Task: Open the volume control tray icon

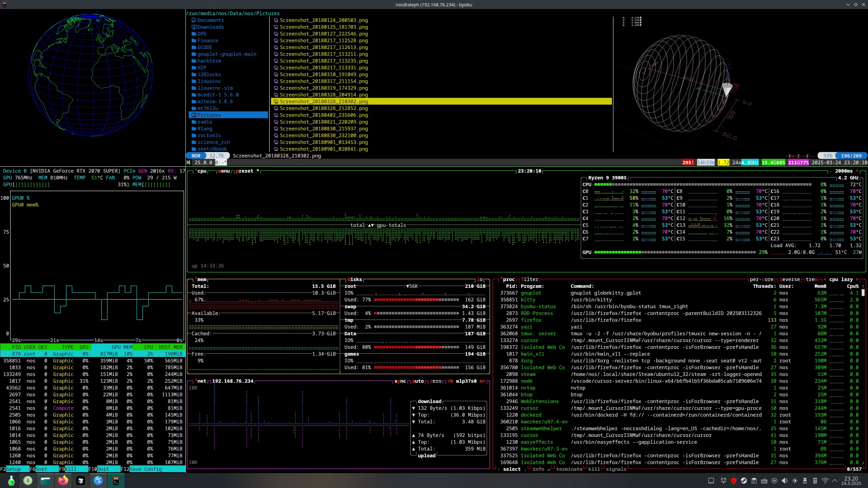Action: [x=785, y=481]
